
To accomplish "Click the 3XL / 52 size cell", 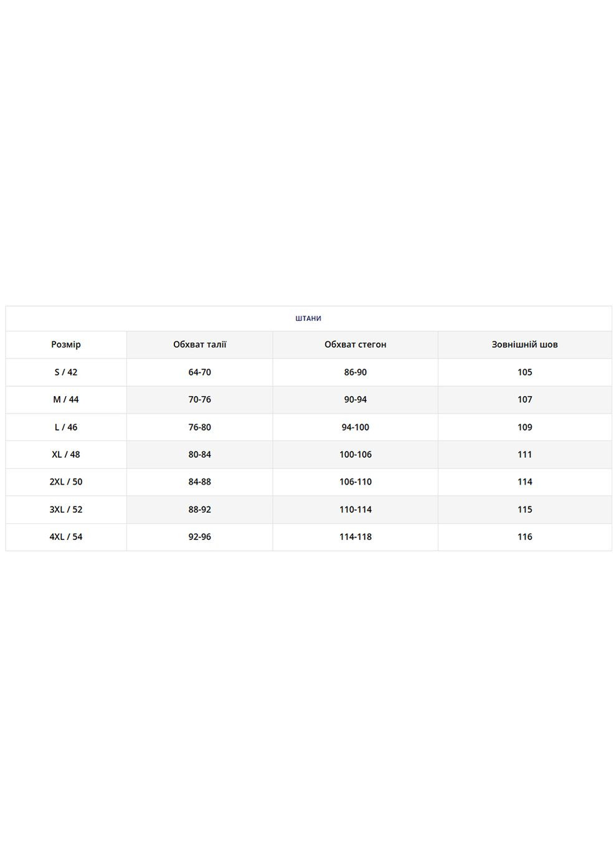I will click(66, 509).
